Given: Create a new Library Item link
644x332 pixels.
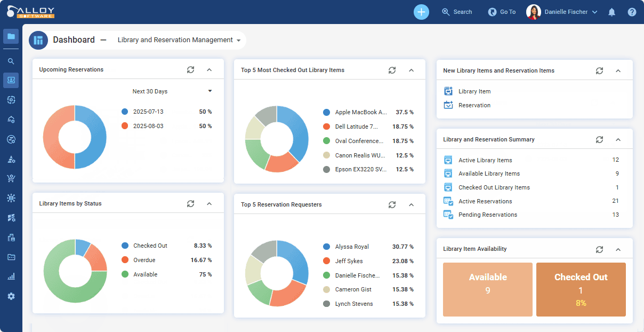Looking at the screenshot, I should (474, 91).
